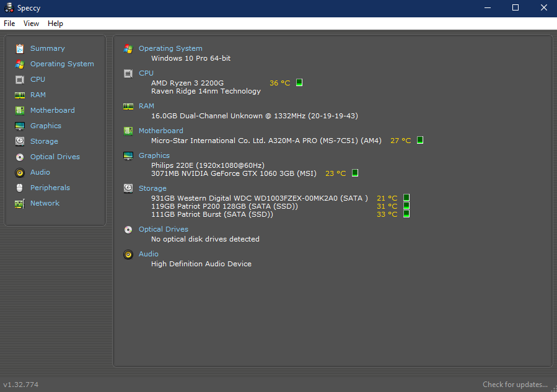Viewport: 557px width, 392px height.
Task: Open the Optical Drives heading in main panel
Action: tap(163, 229)
